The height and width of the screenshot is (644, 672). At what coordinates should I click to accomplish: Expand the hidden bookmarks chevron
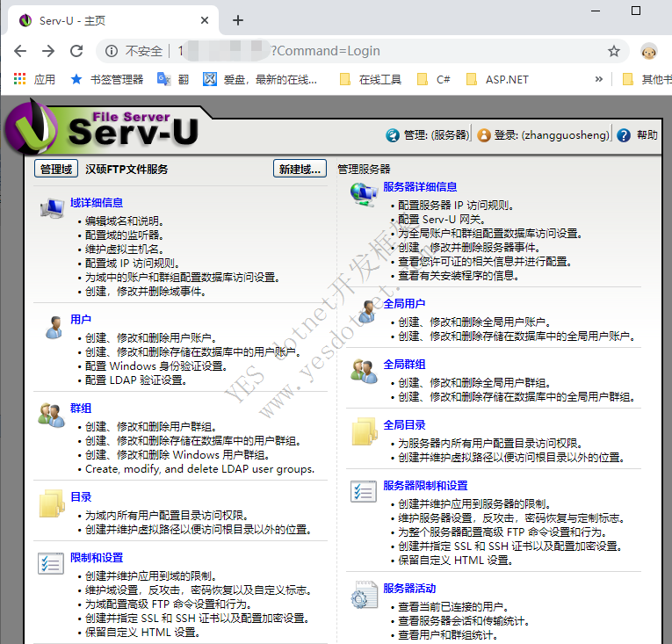coord(599,79)
